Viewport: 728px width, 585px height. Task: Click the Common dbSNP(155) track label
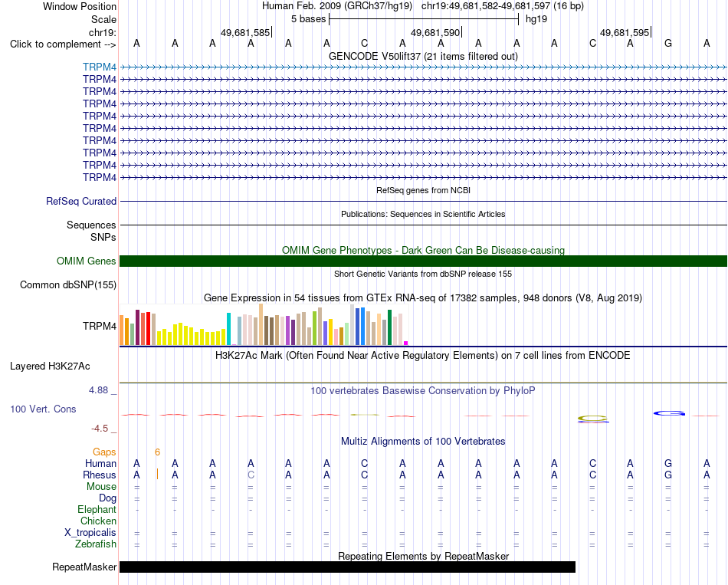click(68, 285)
